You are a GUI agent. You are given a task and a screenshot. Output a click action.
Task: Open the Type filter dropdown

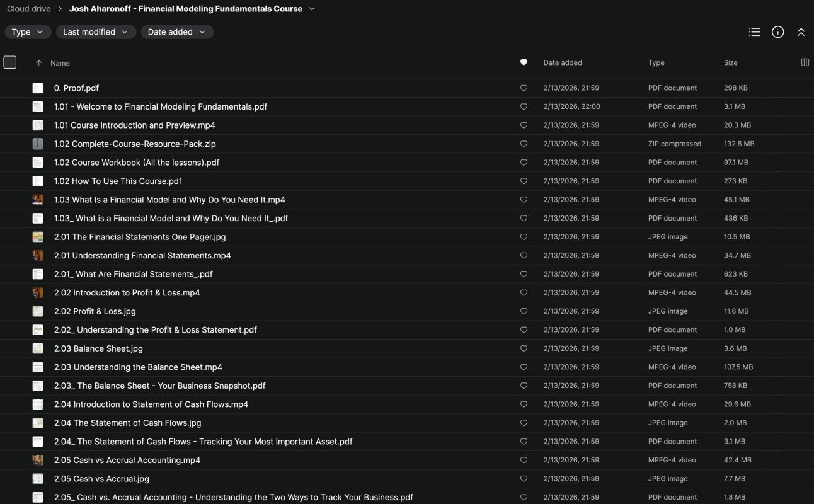click(x=28, y=32)
